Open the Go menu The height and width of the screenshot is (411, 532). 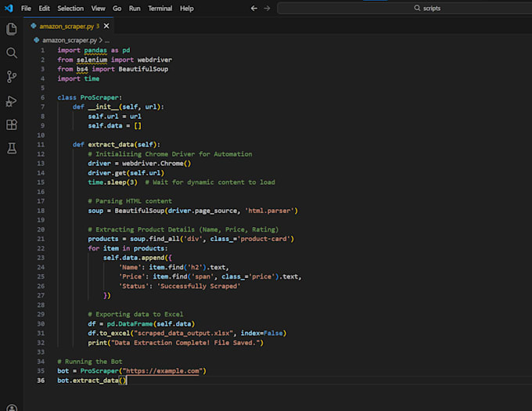point(117,9)
